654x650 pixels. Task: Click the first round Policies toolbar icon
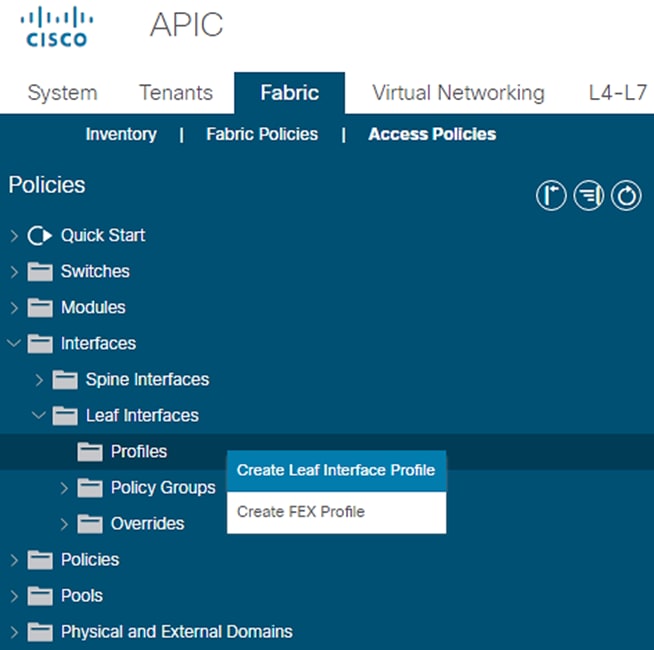point(551,197)
